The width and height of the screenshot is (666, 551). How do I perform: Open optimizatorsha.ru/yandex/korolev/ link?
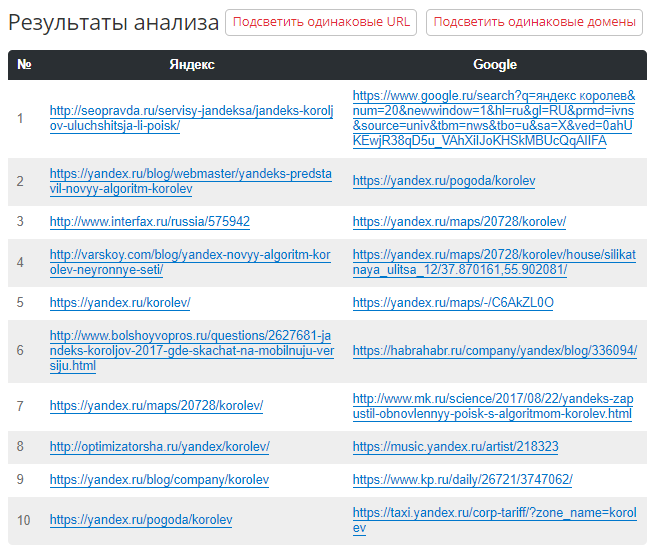(160, 447)
